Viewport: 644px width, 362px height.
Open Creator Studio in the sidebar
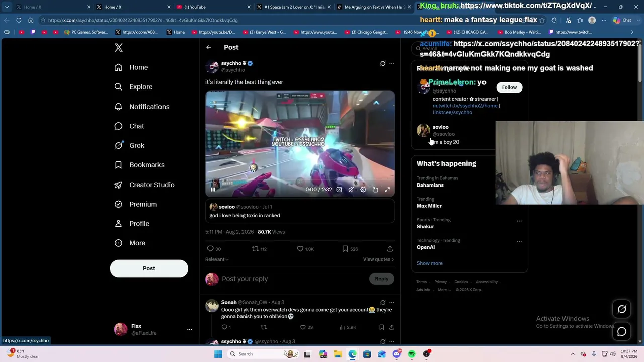point(144,185)
